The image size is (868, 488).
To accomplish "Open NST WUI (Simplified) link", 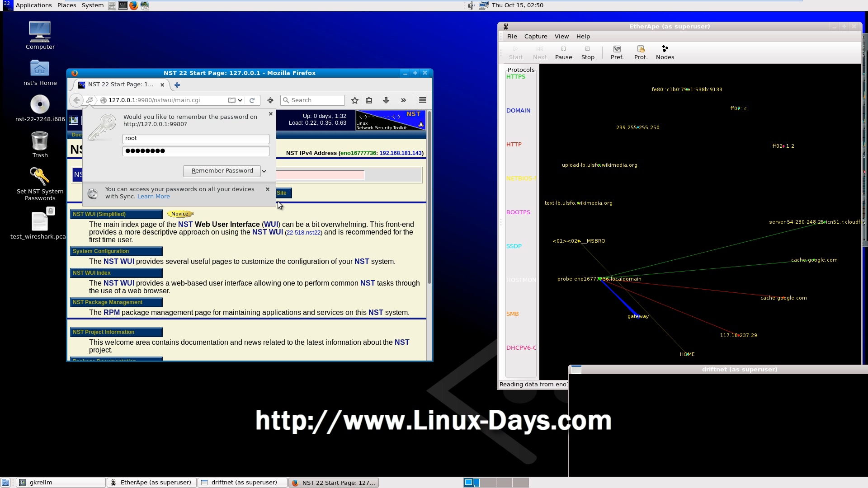I will 116,214.
